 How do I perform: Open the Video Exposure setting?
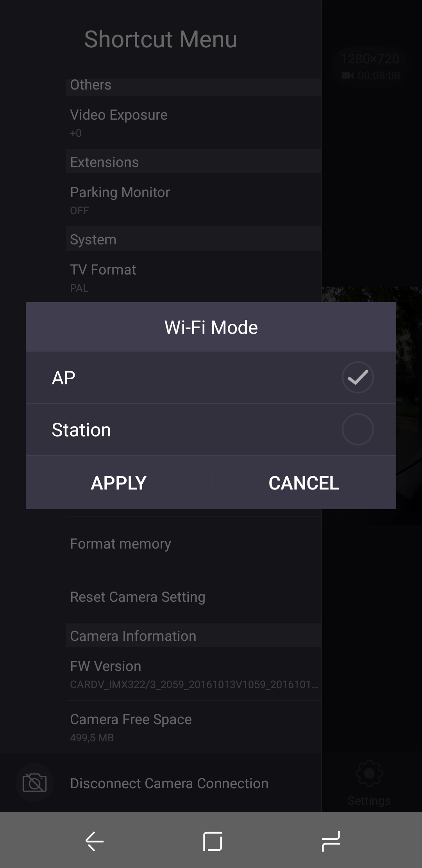pyautogui.click(x=193, y=122)
